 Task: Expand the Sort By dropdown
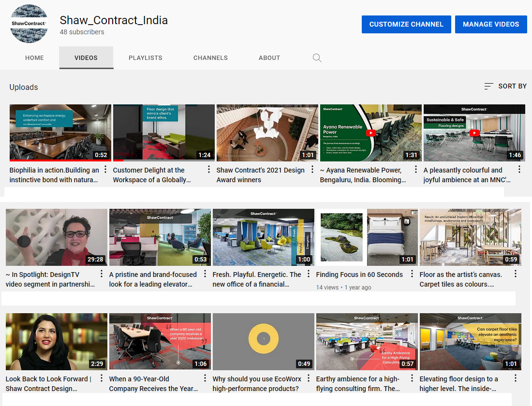505,86
